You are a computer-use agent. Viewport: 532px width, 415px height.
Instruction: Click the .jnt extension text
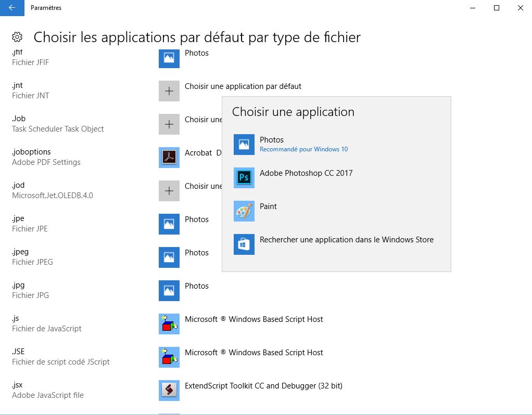click(x=17, y=85)
